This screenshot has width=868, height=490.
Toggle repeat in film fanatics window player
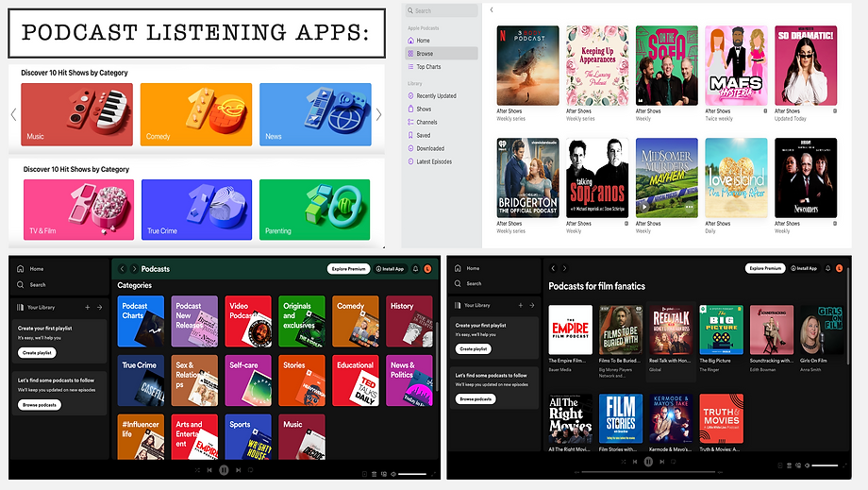tap(673, 462)
